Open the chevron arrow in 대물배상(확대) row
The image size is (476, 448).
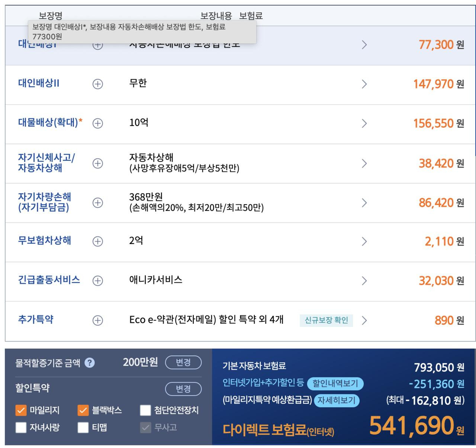tap(364, 123)
